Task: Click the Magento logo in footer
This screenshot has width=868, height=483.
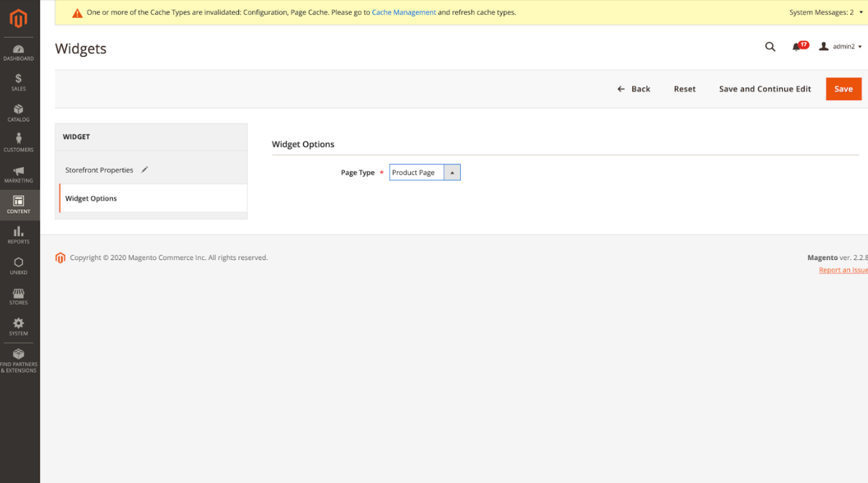Action: point(60,258)
